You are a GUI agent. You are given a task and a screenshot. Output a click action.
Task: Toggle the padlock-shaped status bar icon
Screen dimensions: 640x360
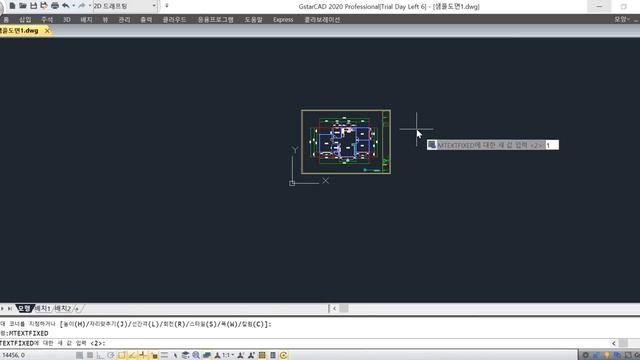(x=154, y=355)
